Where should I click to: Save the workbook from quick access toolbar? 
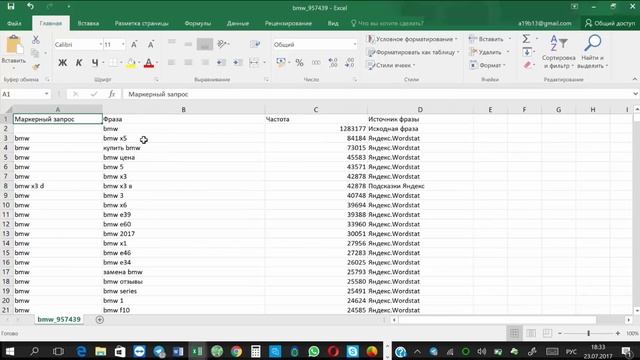(x=11, y=7)
